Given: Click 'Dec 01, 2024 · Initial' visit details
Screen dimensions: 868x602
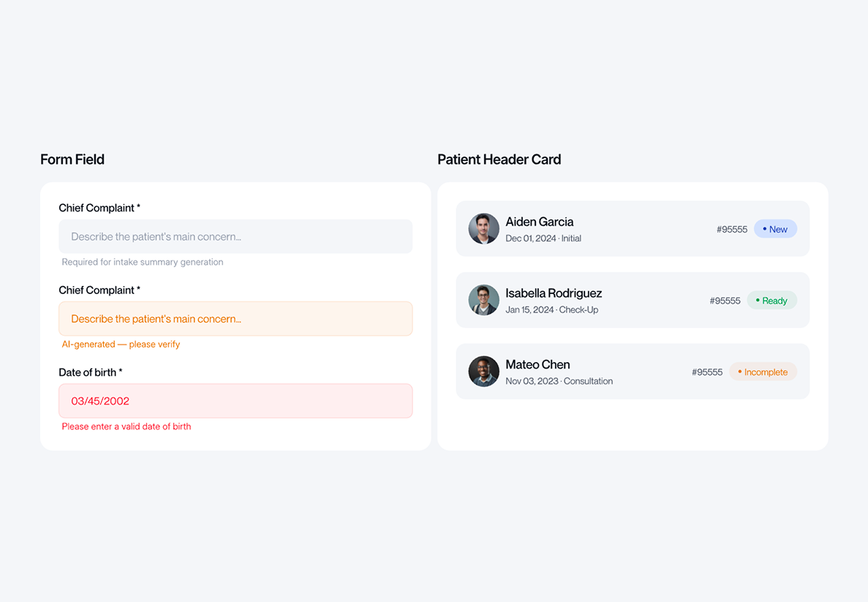Looking at the screenshot, I should point(543,238).
